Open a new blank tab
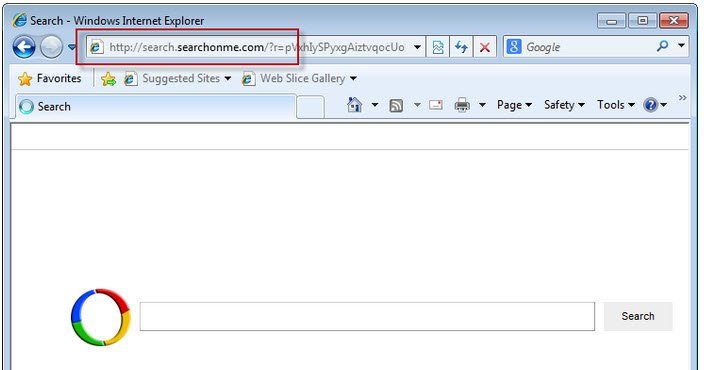This screenshot has height=370, width=704. point(310,107)
